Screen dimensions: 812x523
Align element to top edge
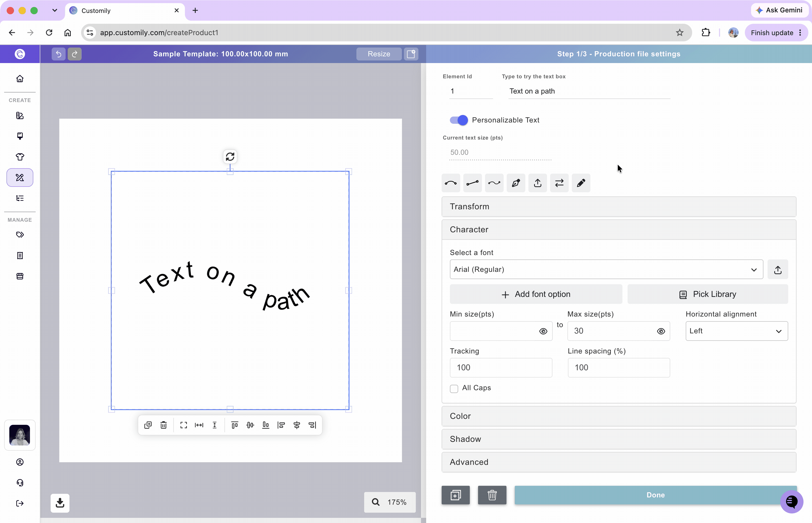tap(235, 425)
